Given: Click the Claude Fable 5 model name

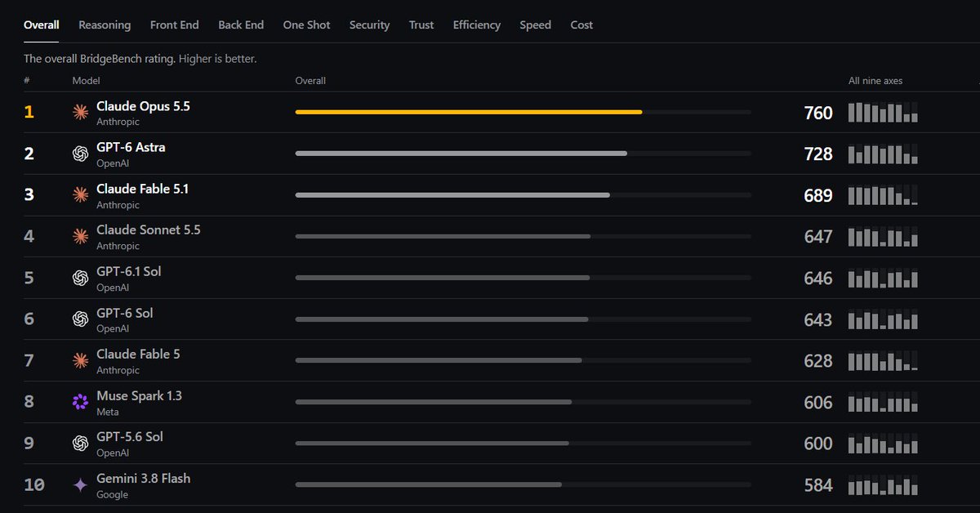Looking at the screenshot, I should pyautogui.click(x=138, y=354).
